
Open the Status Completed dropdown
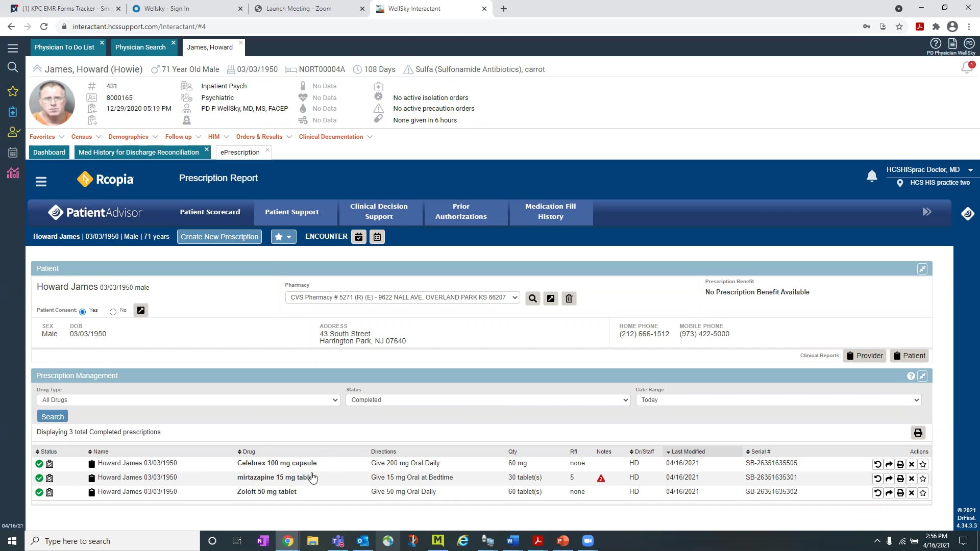(x=487, y=400)
